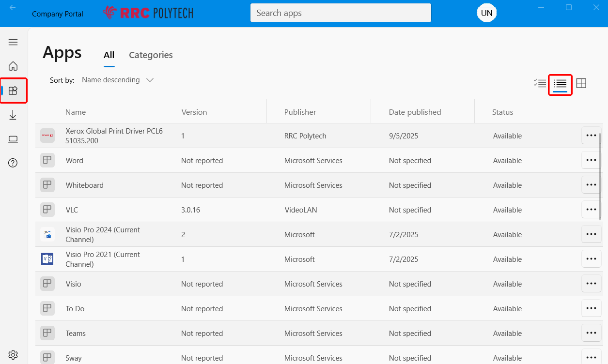The height and width of the screenshot is (364, 608).
Task: Open more options for VLC
Action: pyautogui.click(x=591, y=210)
